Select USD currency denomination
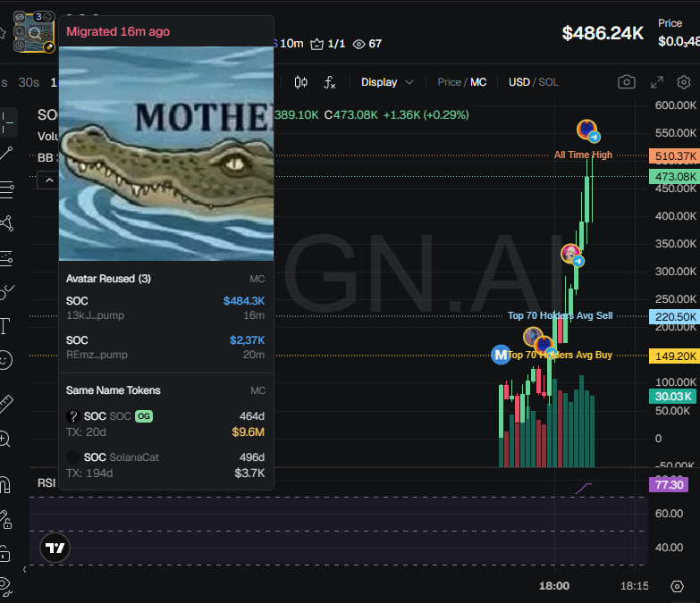Image resolution: width=700 pixels, height=603 pixels. tap(519, 82)
